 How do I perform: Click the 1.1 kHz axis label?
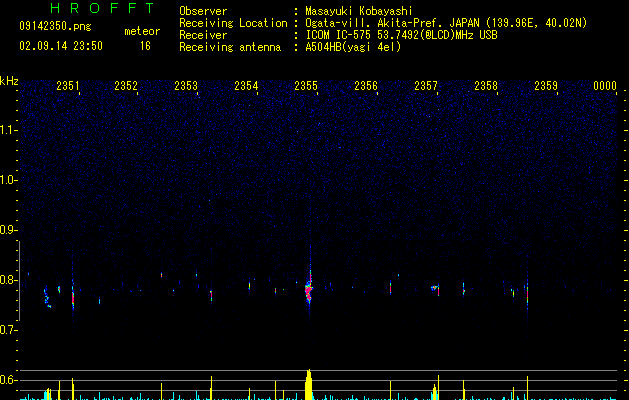click(9, 130)
